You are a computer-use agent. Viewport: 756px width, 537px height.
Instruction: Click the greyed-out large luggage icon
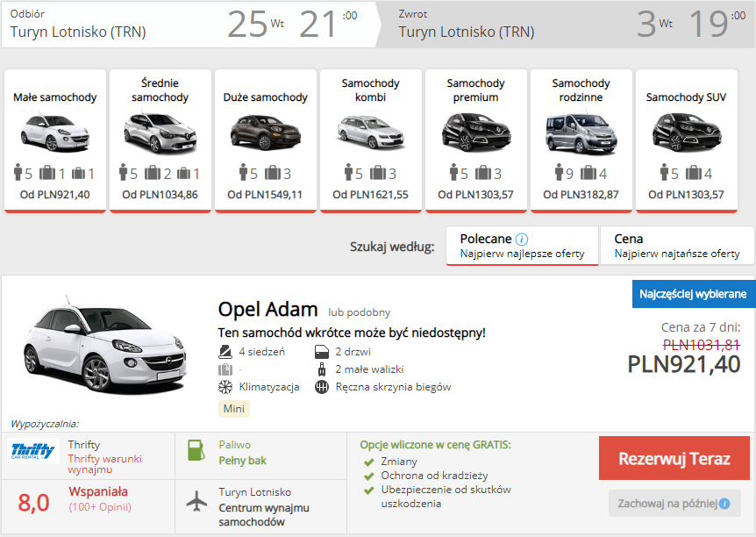click(x=225, y=369)
